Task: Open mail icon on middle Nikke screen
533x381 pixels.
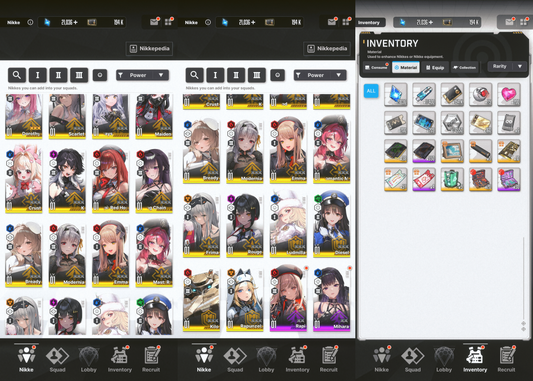Action: 332,22
